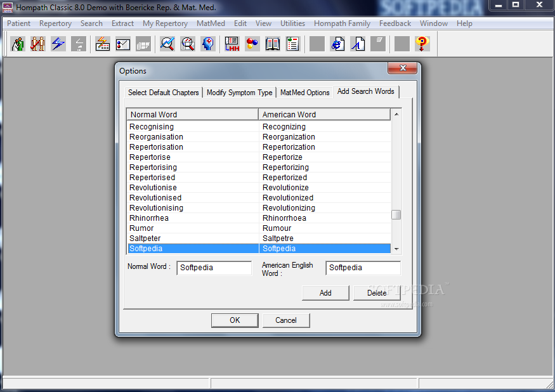The height and width of the screenshot is (392, 555).
Task: Select the Rhinorrhea row
Action: [259, 218]
